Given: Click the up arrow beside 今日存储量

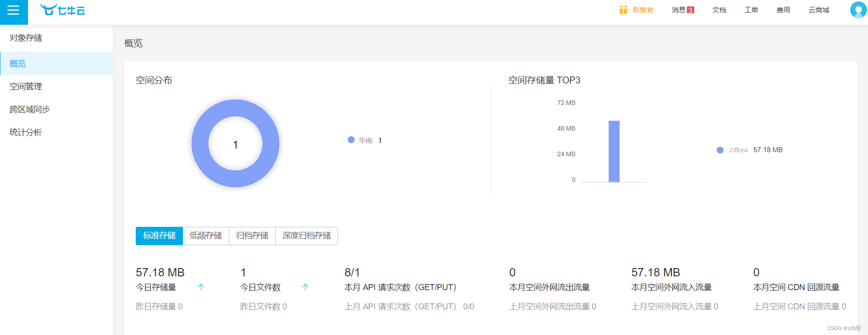Looking at the screenshot, I should point(201,287).
